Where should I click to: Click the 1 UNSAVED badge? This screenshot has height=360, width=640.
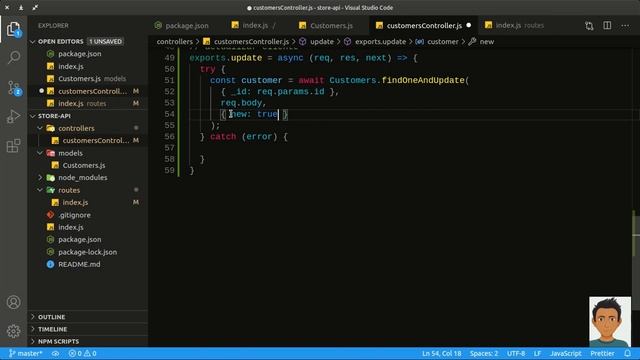tap(105, 42)
